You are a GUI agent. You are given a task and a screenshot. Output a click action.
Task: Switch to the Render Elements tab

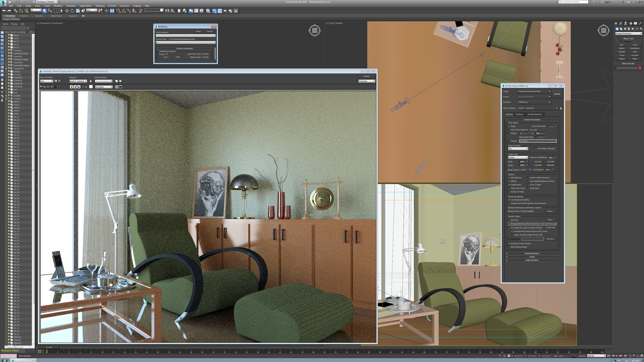pos(534,114)
